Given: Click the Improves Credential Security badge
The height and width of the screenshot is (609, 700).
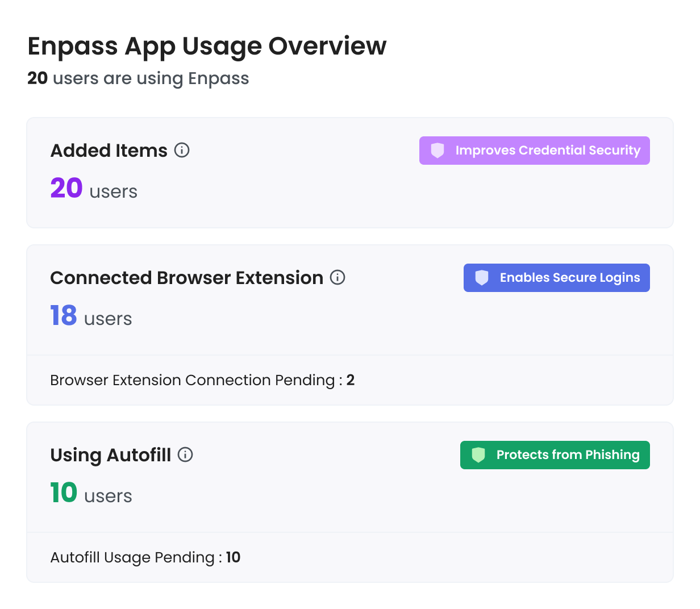Looking at the screenshot, I should (x=534, y=151).
